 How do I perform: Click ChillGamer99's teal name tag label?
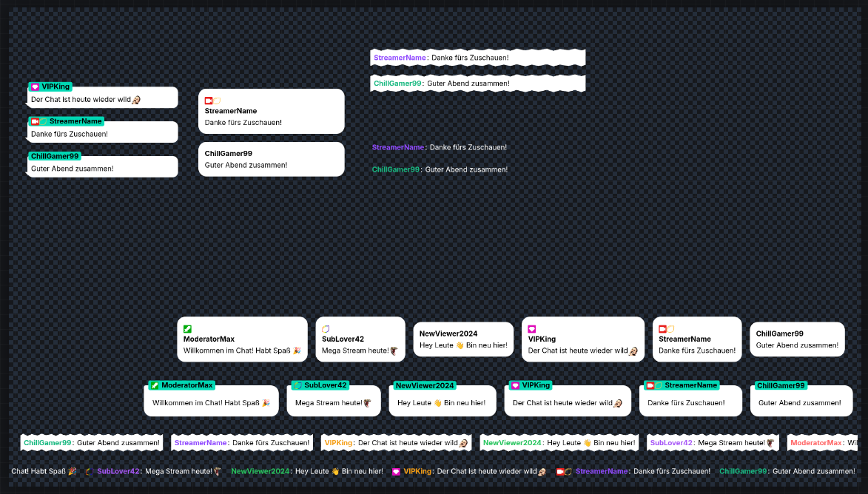[781, 385]
